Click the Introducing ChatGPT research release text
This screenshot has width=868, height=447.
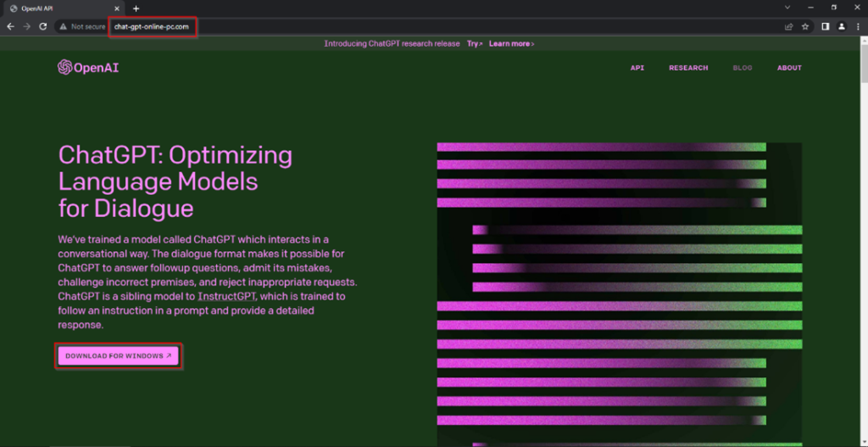[x=392, y=44]
